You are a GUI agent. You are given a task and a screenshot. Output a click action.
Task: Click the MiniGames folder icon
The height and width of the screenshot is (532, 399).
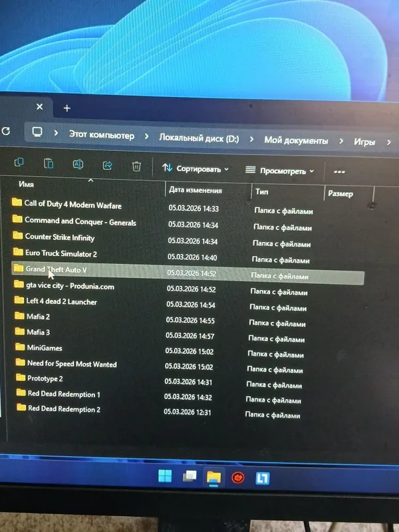tap(20, 346)
